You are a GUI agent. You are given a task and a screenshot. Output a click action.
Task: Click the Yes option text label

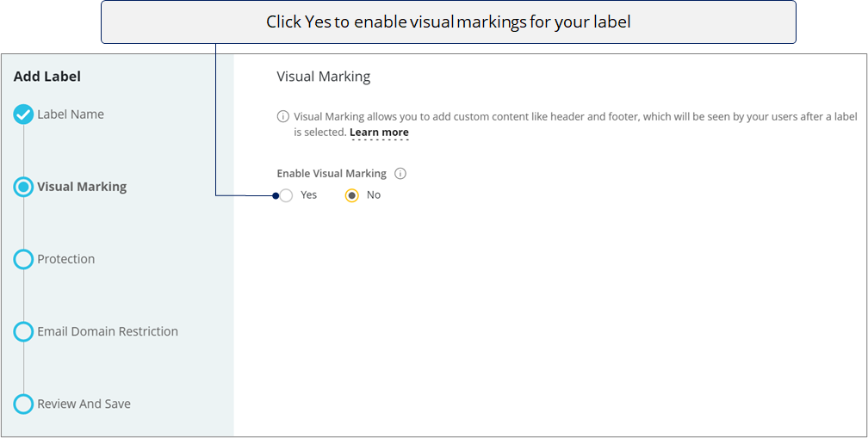[309, 195]
